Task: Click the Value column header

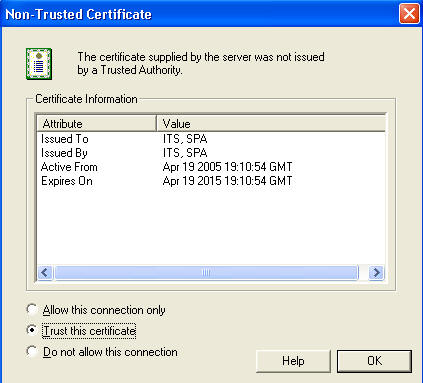Action: point(271,124)
